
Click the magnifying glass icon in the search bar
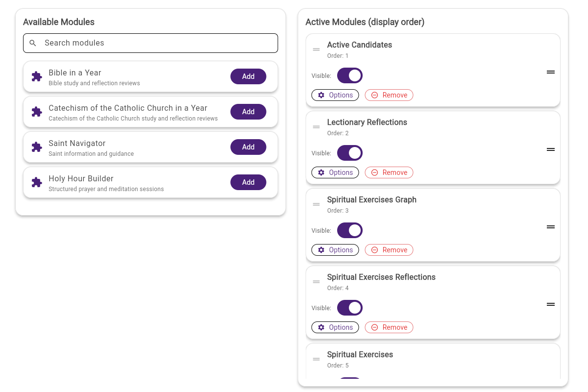[x=32, y=43]
